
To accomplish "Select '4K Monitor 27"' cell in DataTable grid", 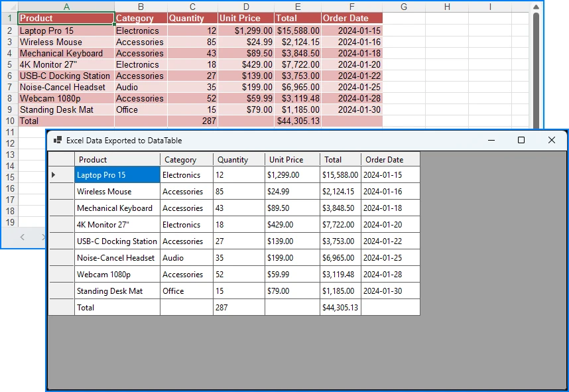I will click(117, 225).
